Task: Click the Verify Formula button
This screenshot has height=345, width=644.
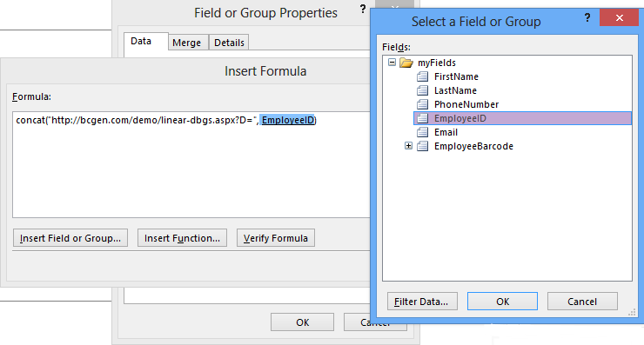Action: click(x=276, y=238)
